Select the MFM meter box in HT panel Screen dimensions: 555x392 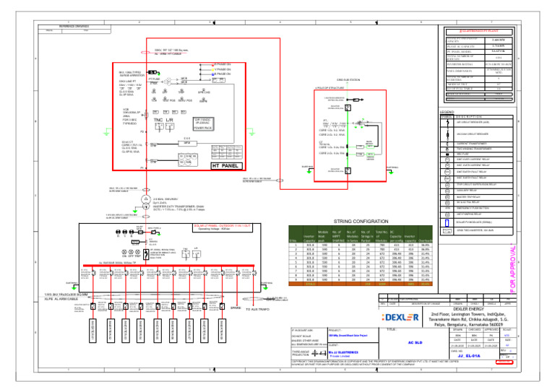(187, 143)
